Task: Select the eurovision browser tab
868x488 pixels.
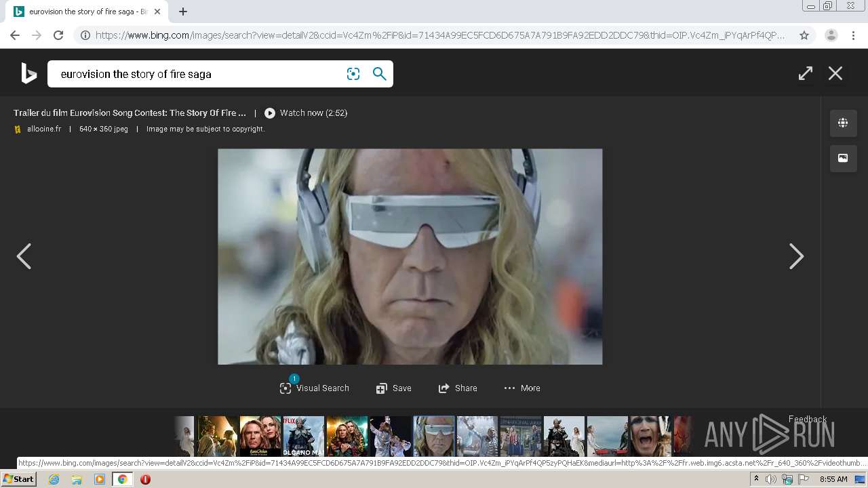Action: 87,12
